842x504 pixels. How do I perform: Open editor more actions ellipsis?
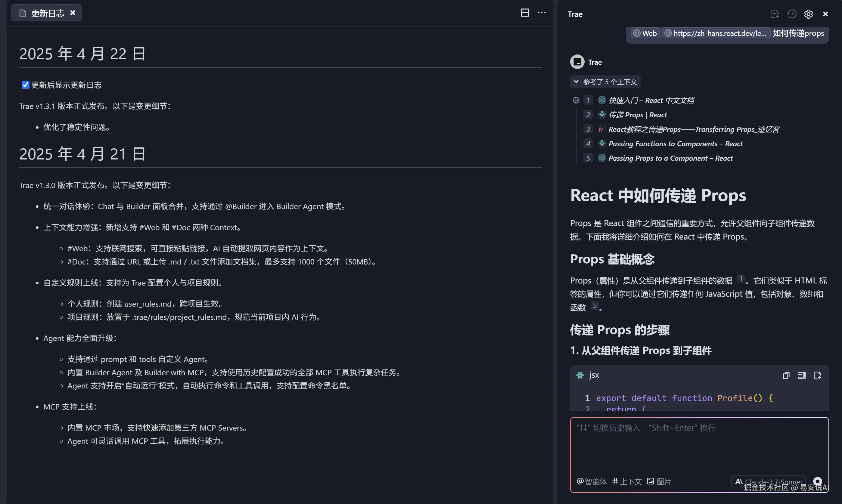[x=542, y=13]
